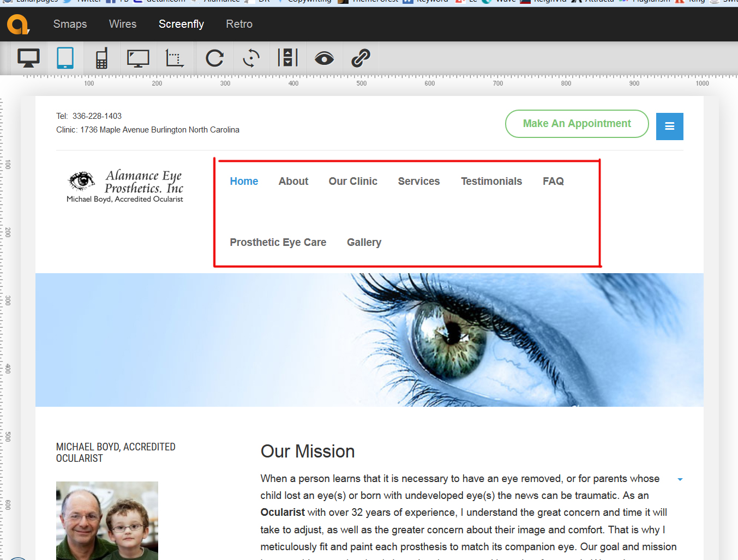Click the QuirkTools logo icon

coord(18,25)
